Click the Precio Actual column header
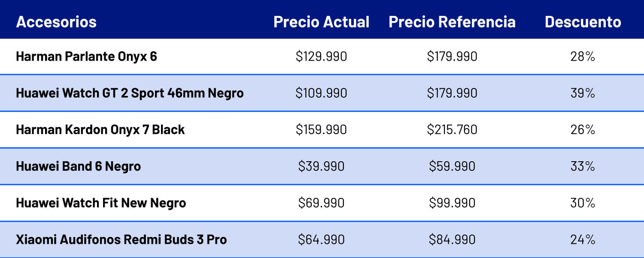Viewport: 644px width, 258px height. click(x=321, y=22)
